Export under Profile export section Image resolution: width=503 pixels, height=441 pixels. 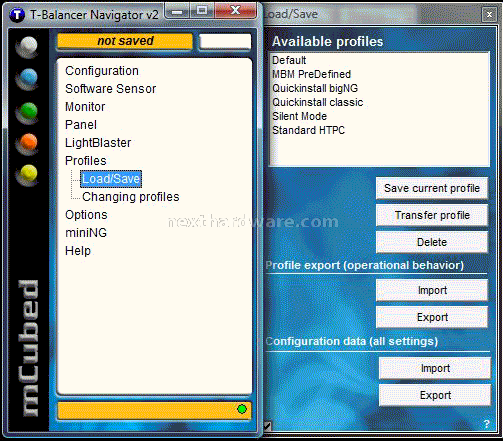click(432, 317)
